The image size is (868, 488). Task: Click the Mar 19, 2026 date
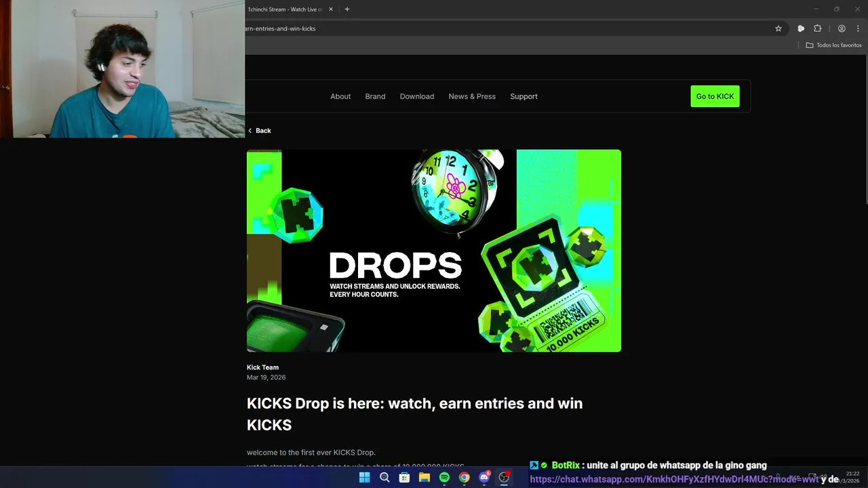(266, 377)
